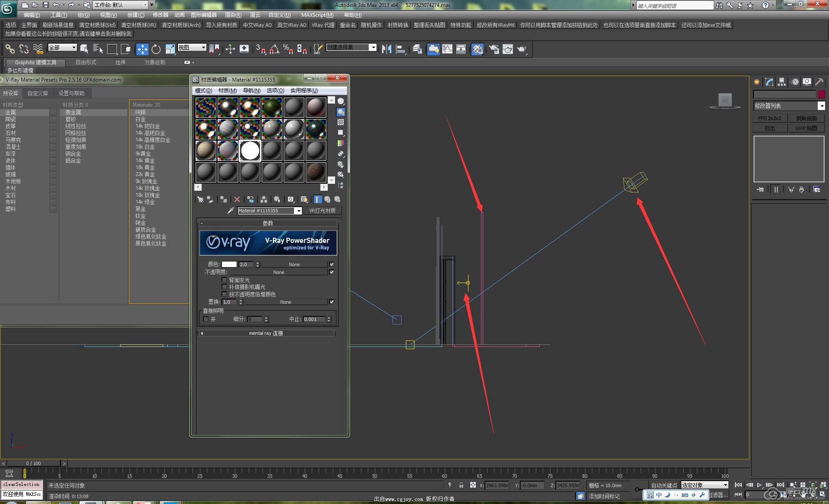Click the red X Reset Map icon
This screenshot has height=504, width=829.
pyautogui.click(x=237, y=199)
